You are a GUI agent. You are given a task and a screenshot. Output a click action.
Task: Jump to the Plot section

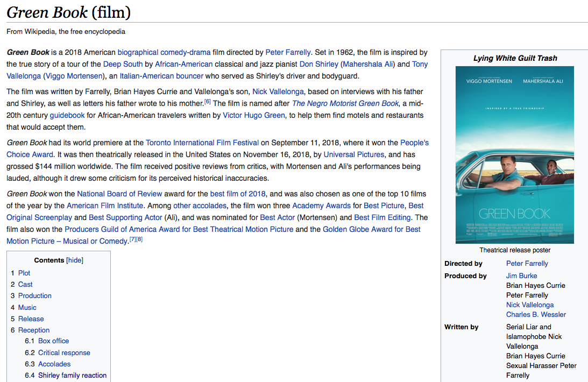point(24,273)
